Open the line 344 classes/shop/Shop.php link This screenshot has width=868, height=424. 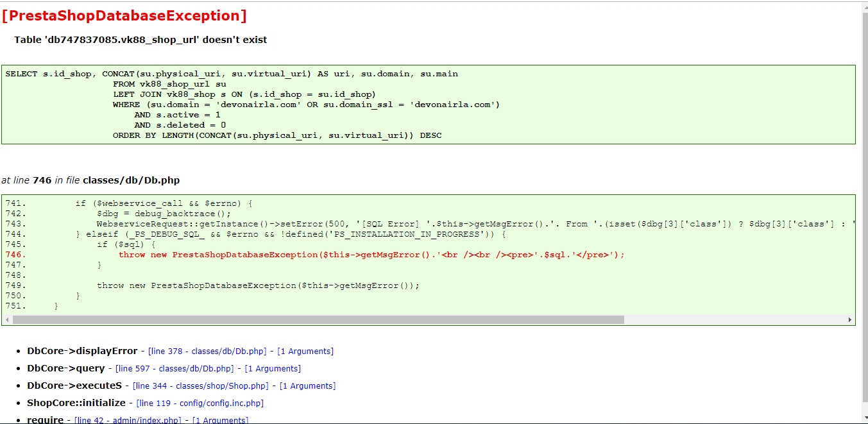click(200, 386)
